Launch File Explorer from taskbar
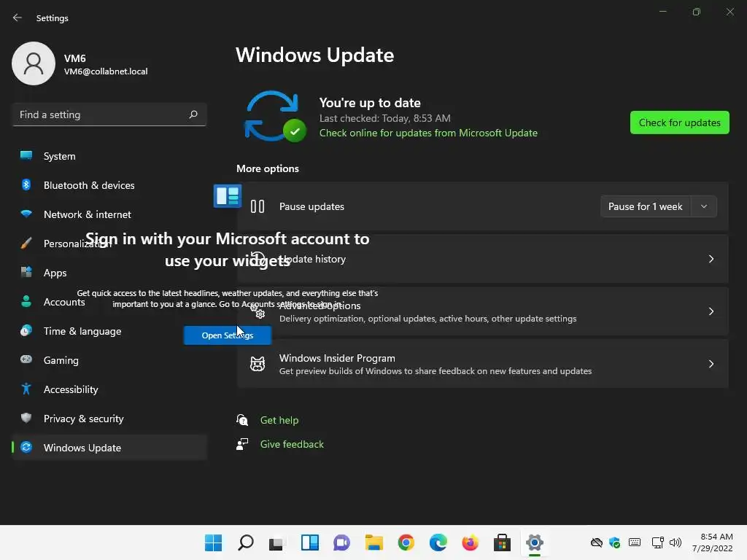Screen dimensions: 747x560 [374, 542]
